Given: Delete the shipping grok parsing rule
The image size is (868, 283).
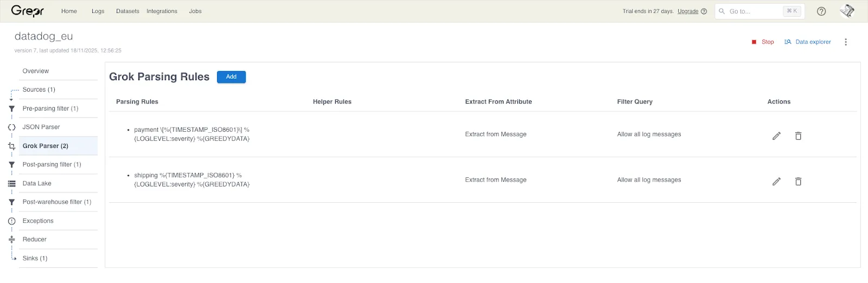Looking at the screenshot, I should 798,181.
